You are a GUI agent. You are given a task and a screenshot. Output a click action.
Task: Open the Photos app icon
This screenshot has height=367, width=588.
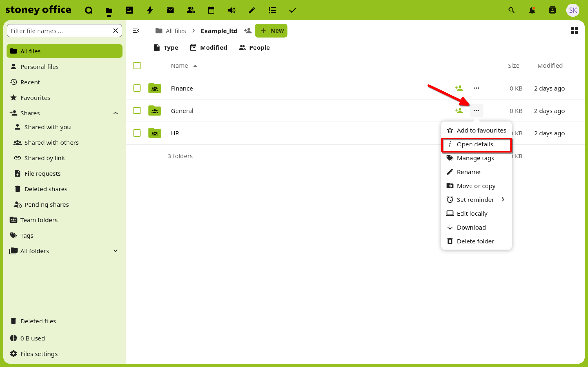tap(129, 10)
